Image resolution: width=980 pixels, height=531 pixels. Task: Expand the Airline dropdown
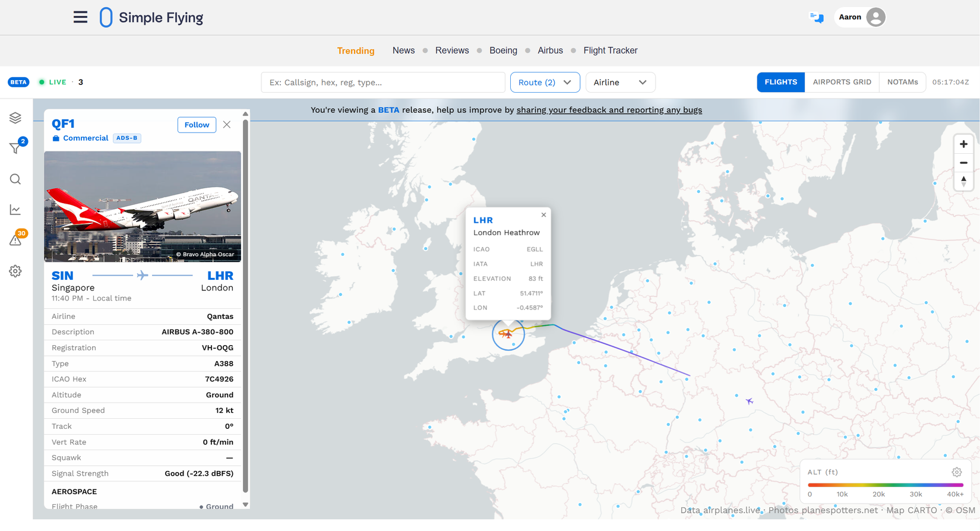point(620,83)
